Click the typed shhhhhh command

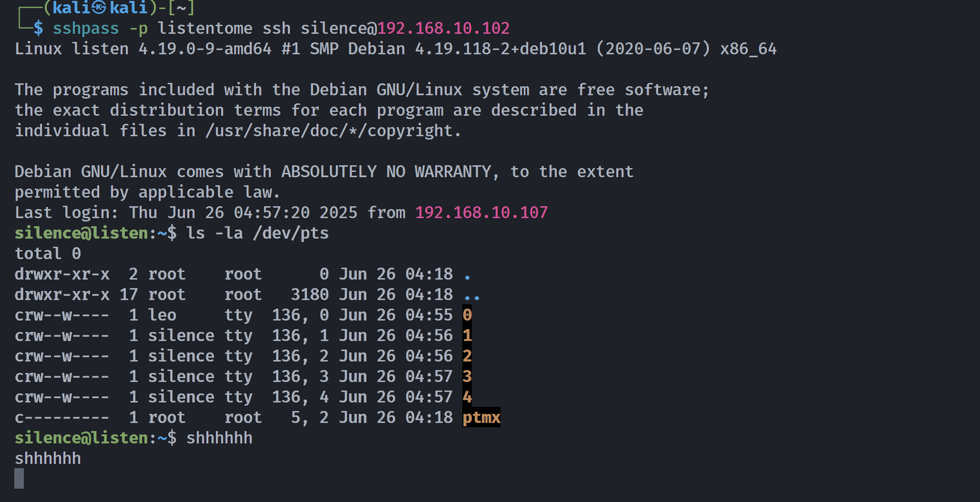point(219,438)
